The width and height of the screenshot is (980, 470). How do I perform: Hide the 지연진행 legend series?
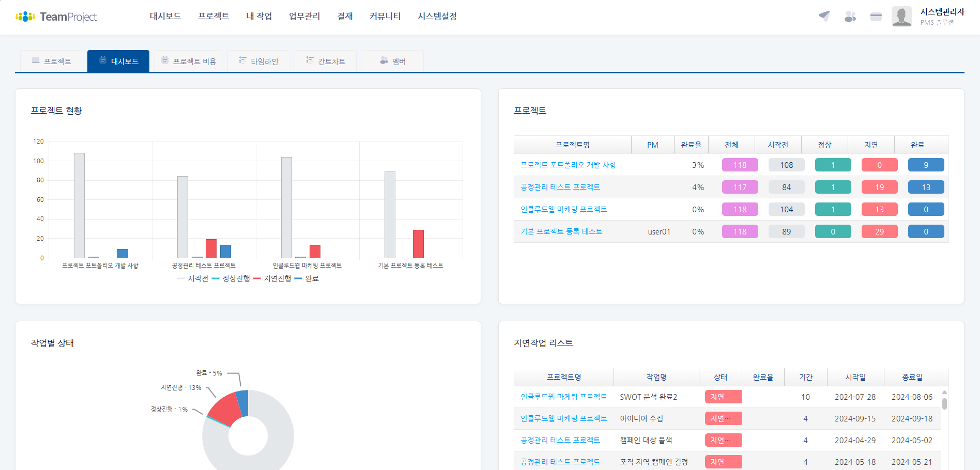[272, 278]
